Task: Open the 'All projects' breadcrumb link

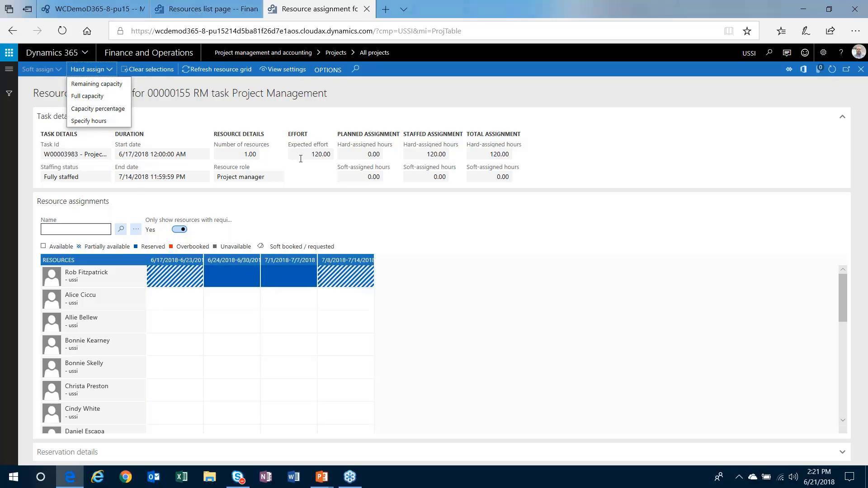Action: coord(374,52)
